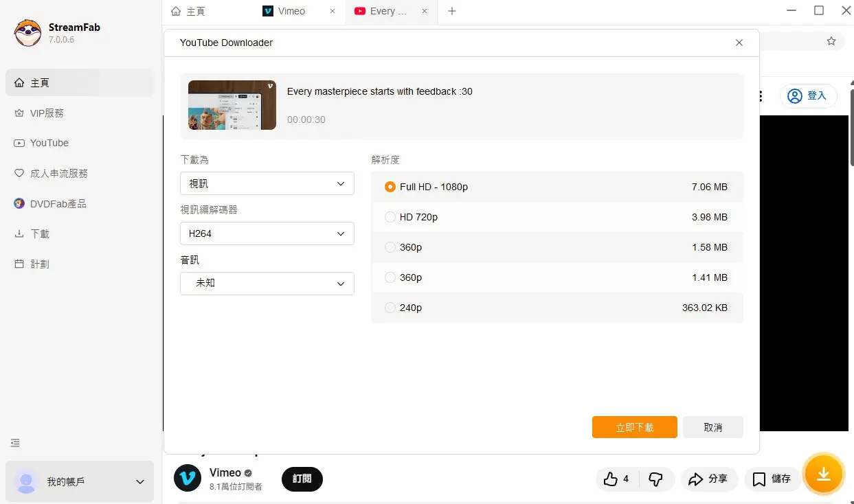Click the Vimeo channel name link
Screen dimensions: 854x504
[225, 472]
